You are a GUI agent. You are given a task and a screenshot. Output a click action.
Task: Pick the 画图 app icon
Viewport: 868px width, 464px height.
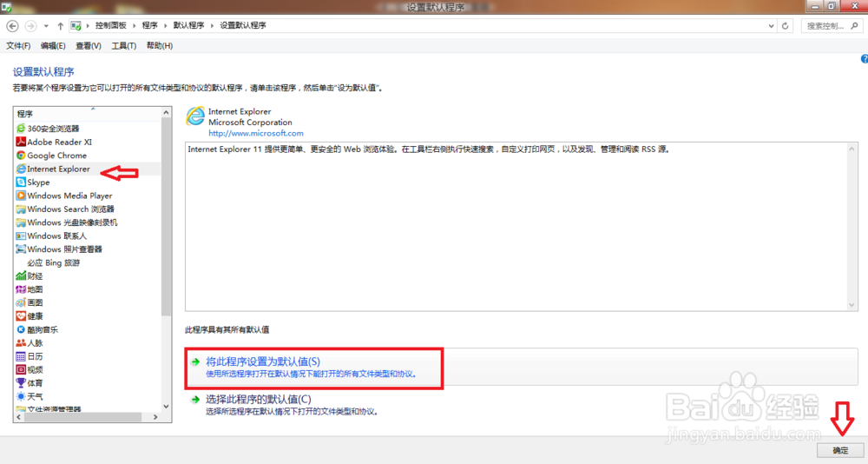21,302
